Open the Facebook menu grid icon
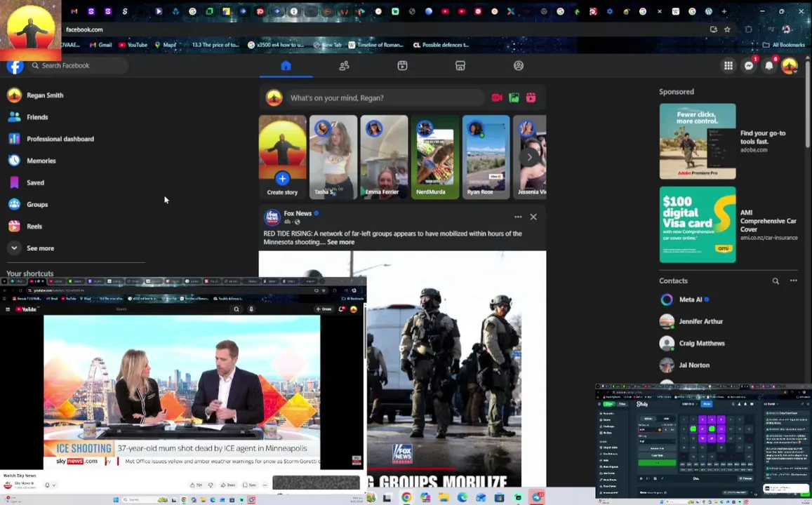This screenshot has width=812, height=505. pyautogui.click(x=728, y=66)
